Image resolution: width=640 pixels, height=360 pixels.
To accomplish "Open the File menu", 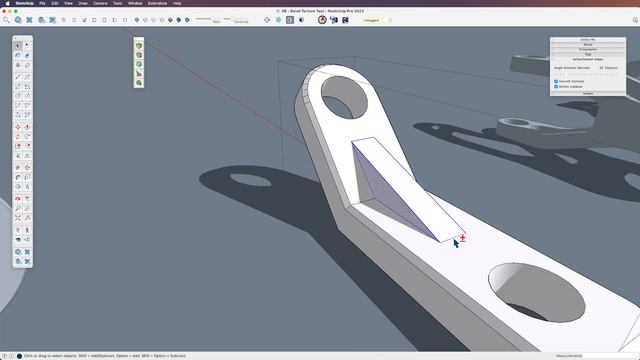I will tap(42, 3).
